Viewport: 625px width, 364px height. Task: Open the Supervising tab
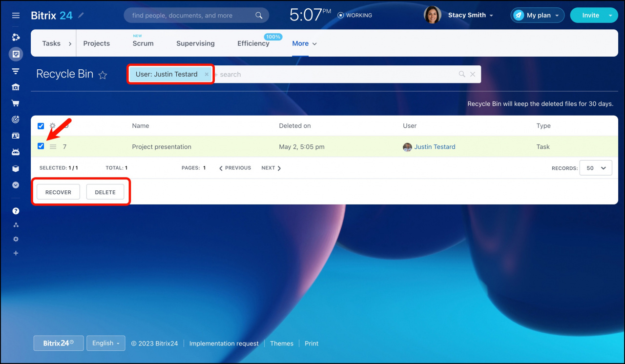[x=195, y=43]
